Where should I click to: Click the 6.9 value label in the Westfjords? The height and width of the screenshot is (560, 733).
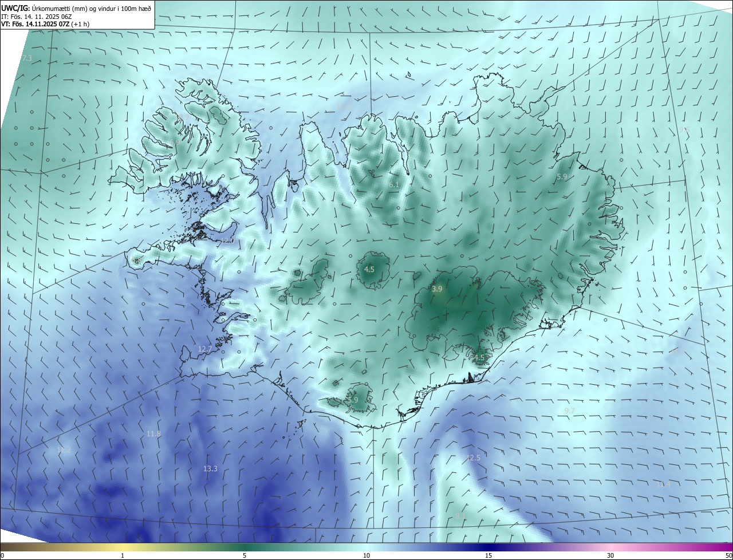pos(175,141)
